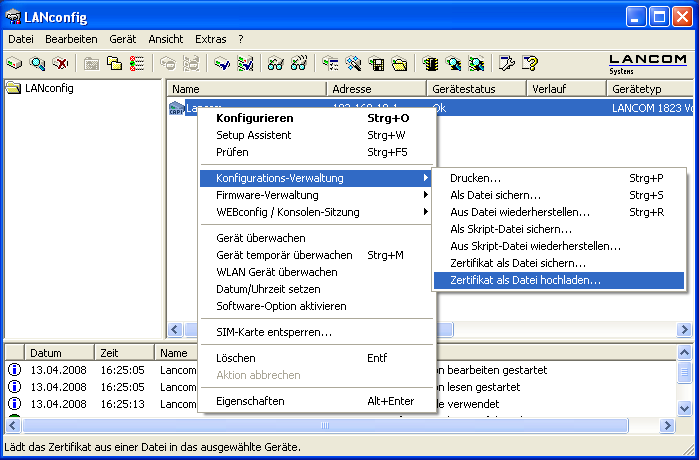Viewport: 699px width, 460px height.
Task: Click the check all devices toolbar icon
Action: click(245, 63)
